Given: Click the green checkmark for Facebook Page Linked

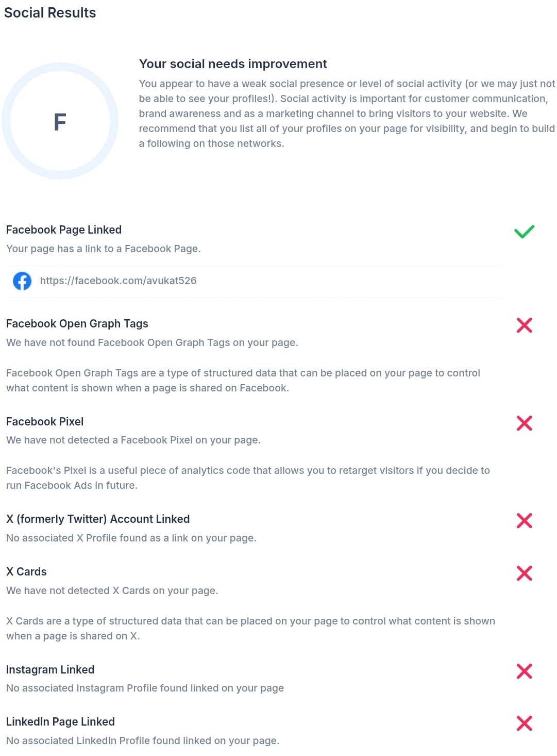Looking at the screenshot, I should 524,232.
